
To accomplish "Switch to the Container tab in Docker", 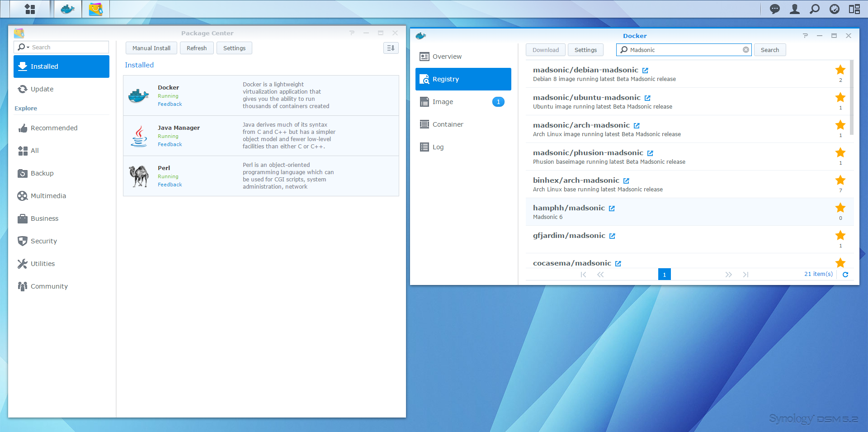I will point(448,124).
